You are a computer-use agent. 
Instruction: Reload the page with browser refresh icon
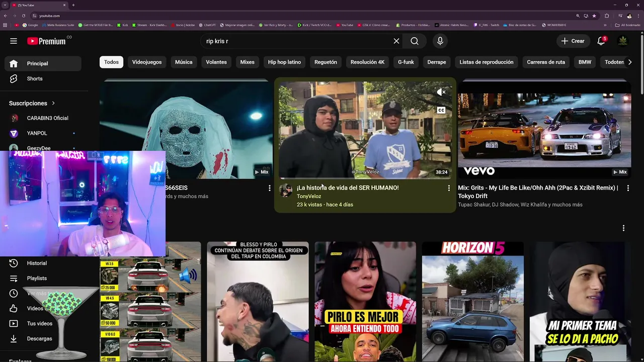(23, 16)
